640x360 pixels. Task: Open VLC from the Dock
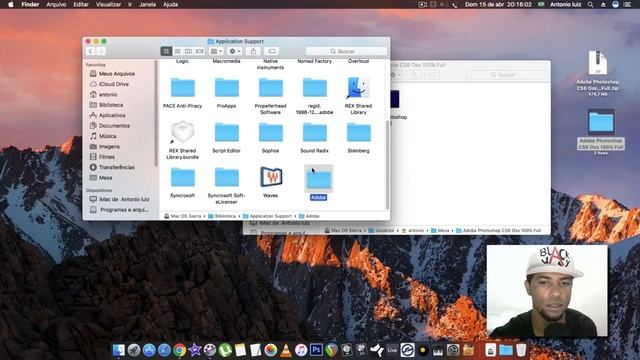click(x=286, y=350)
